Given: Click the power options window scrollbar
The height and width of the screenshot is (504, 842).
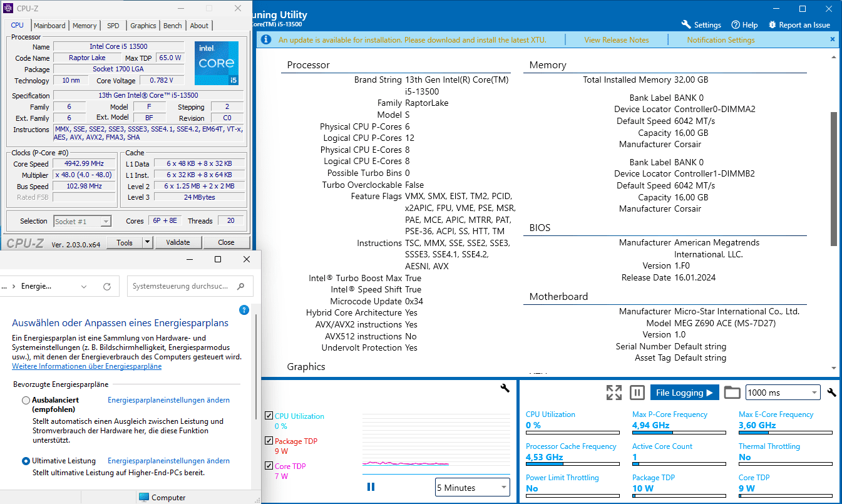Looking at the screenshot, I should pyautogui.click(x=256, y=368).
